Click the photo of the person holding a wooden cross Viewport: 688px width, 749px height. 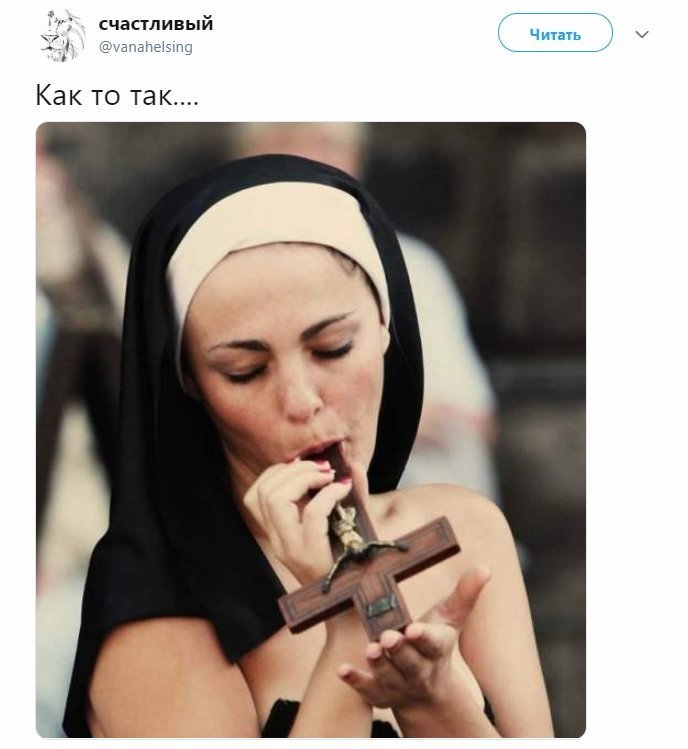click(311, 429)
